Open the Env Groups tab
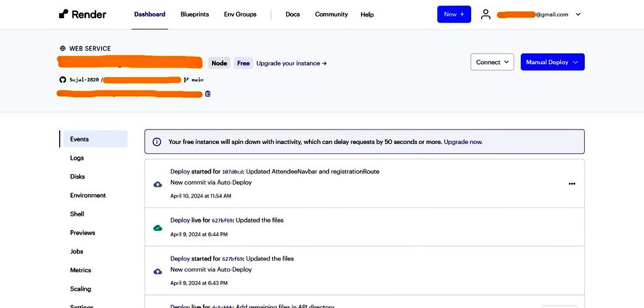The width and height of the screenshot is (644, 308). [240, 14]
